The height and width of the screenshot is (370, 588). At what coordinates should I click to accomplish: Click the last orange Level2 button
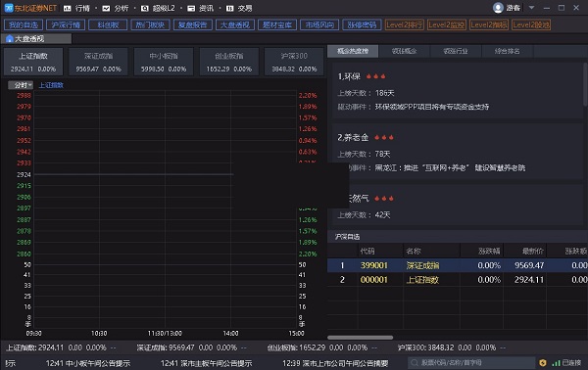tap(531, 24)
